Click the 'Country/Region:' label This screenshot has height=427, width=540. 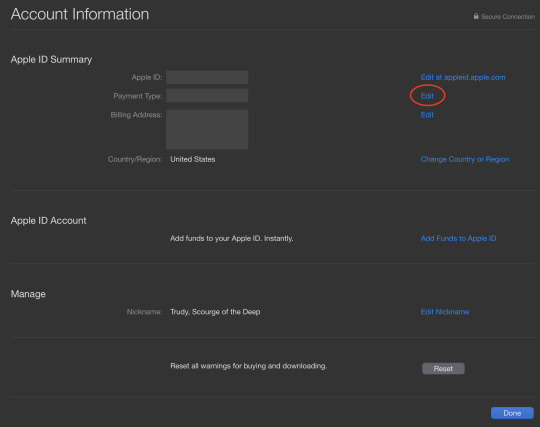click(x=135, y=159)
